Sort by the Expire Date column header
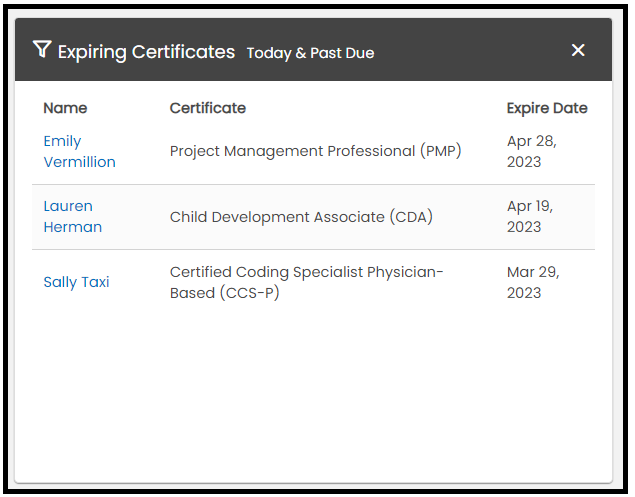The image size is (635, 497). click(x=546, y=108)
